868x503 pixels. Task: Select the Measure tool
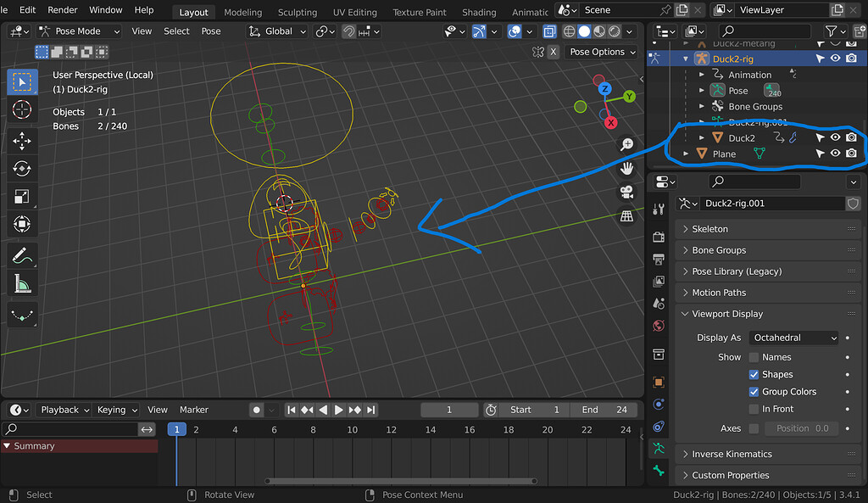(x=22, y=284)
